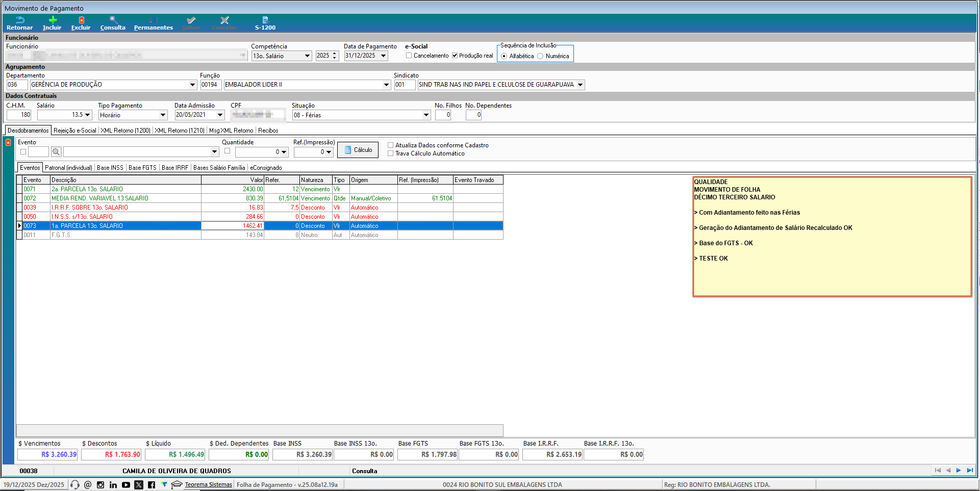Click the Cálculo button
980x491 pixels.
click(x=358, y=150)
